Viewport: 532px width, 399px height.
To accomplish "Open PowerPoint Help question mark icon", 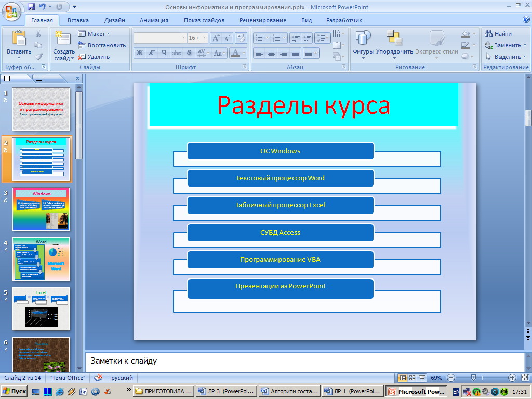I will tap(526, 20).
